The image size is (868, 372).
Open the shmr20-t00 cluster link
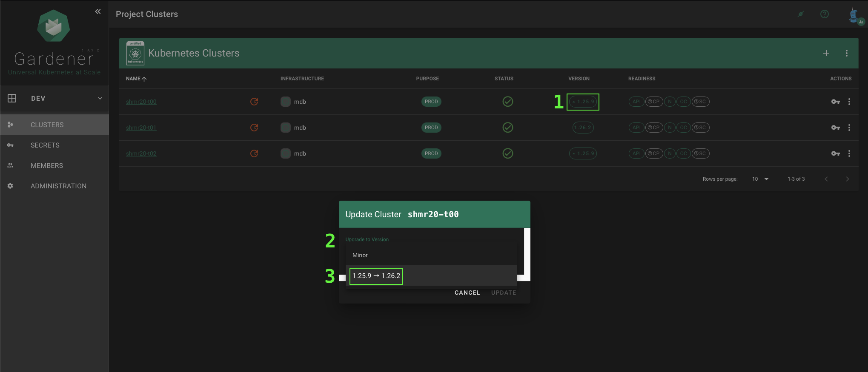(141, 102)
